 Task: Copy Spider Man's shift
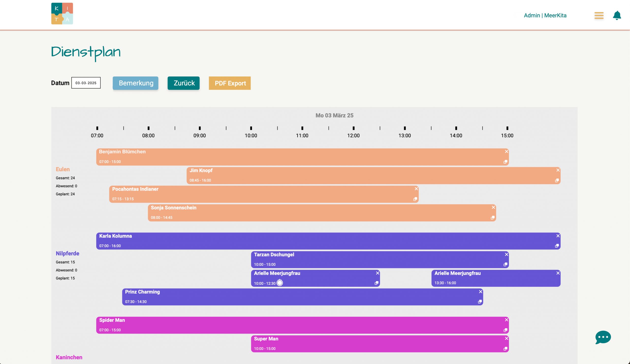point(505,330)
